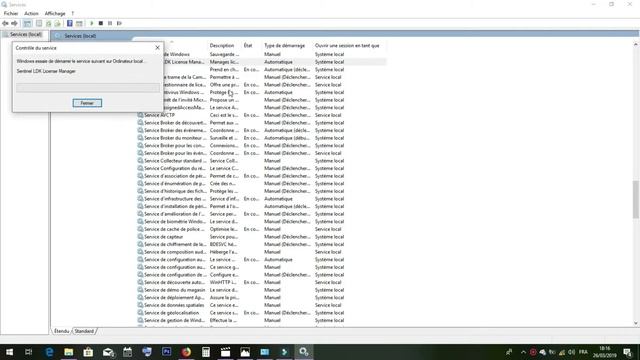Open Photoshop from the taskbar

tap(167, 352)
